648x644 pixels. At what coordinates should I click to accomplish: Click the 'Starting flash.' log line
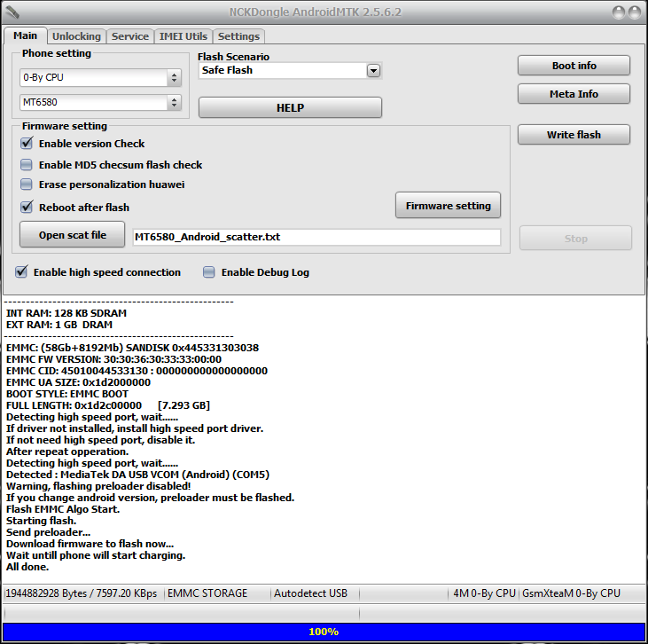(42, 522)
